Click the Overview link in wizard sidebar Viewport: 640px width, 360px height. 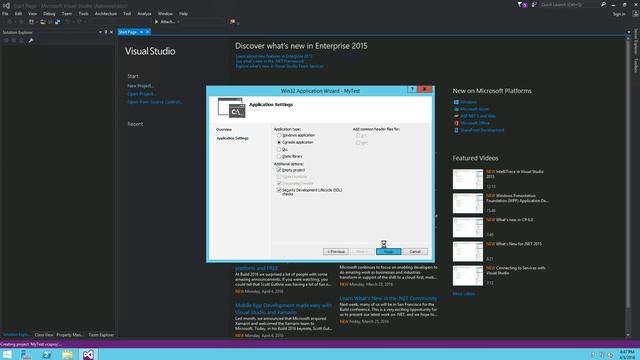224,129
